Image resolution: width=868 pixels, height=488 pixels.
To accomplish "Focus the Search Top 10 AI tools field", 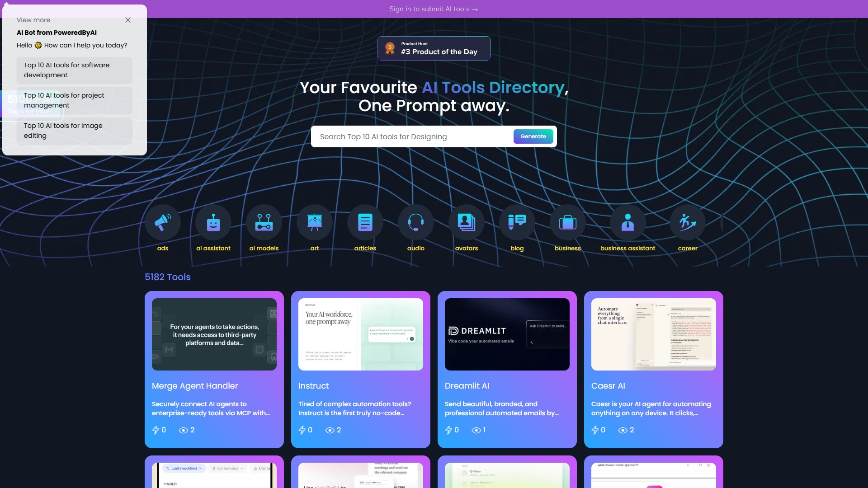I will click(411, 136).
